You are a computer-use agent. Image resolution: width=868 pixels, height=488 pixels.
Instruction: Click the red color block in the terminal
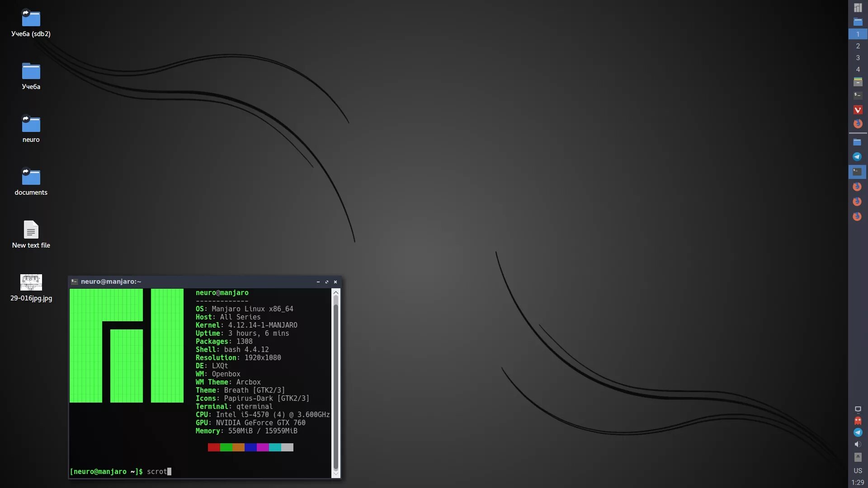(214, 447)
